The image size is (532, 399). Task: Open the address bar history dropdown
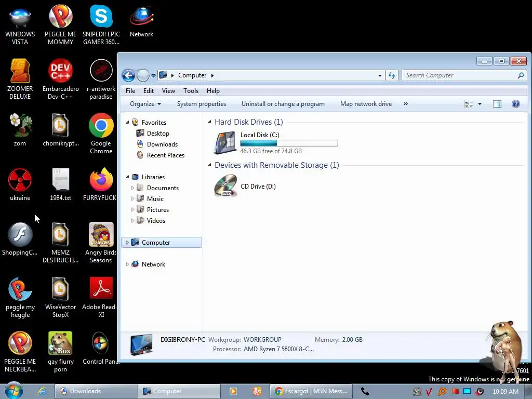[x=380, y=75]
